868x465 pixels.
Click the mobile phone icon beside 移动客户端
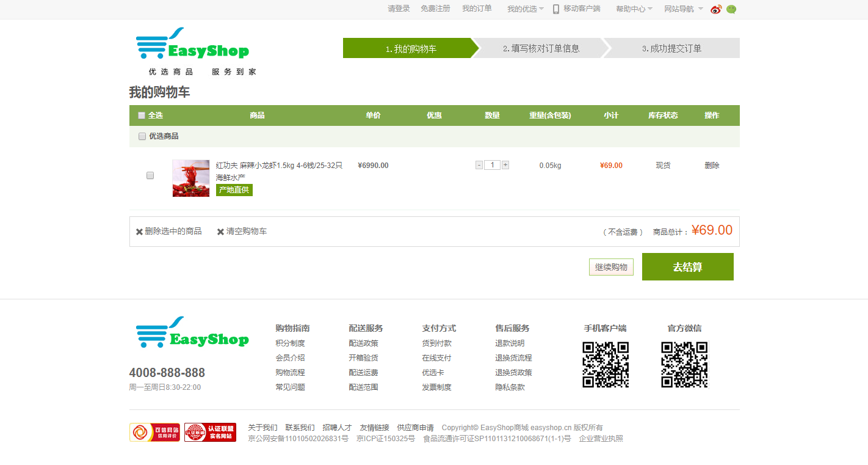(556, 9)
